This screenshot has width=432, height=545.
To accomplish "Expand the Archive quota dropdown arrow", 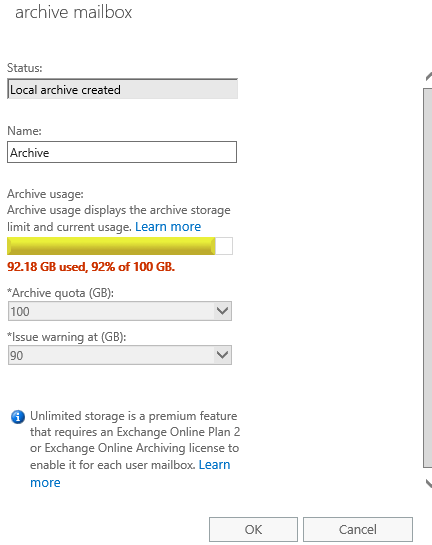I will 222,311.
